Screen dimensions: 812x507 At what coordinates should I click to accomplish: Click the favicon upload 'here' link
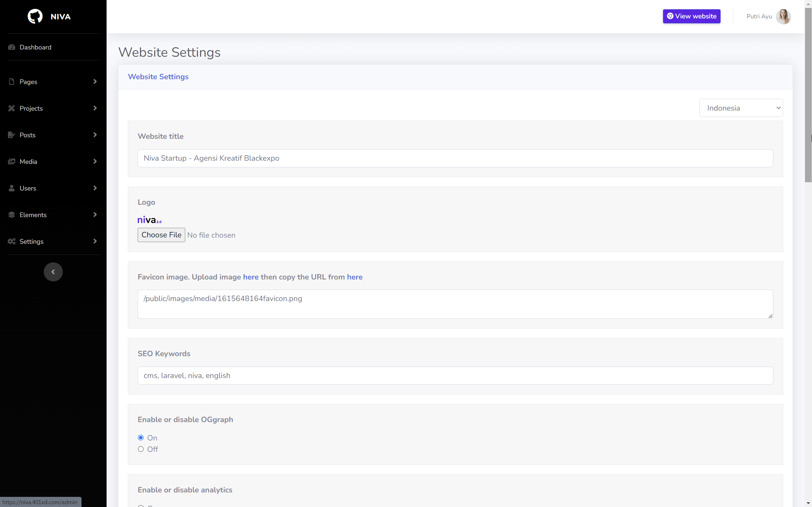(251, 277)
